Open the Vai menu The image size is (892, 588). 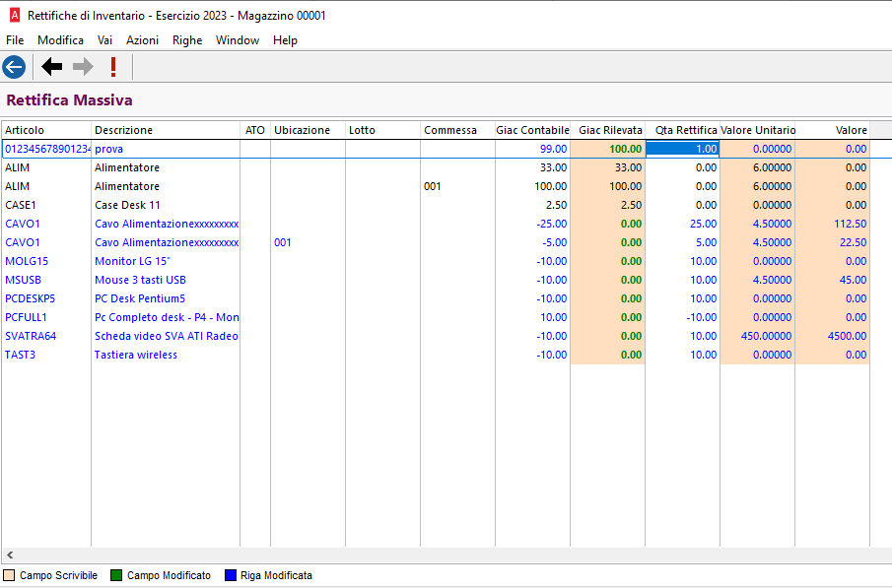pyautogui.click(x=104, y=40)
